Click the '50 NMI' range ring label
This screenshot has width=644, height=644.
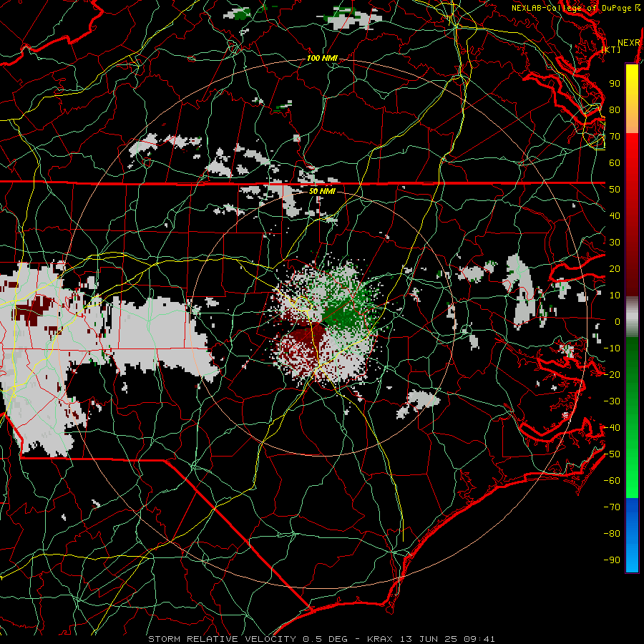coord(322,191)
